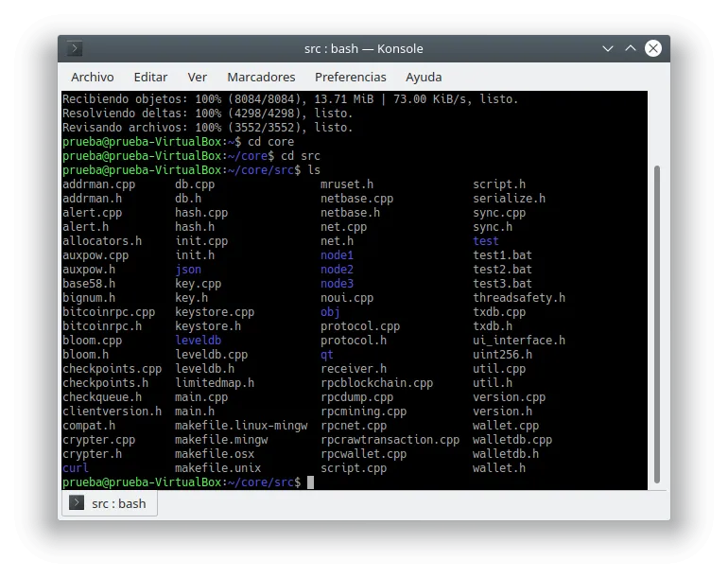Open the Preferencias menu
The height and width of the screenshot is (578, 728).
[x=351, y=78]
